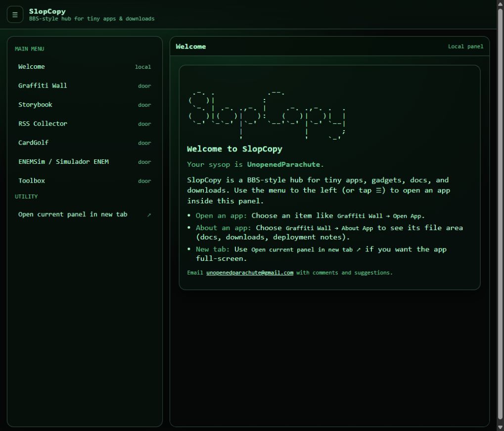Open current panel in new tab
The width and height of the screenshot is (504, 431).
pyautogui.click(x=85, y=214)
